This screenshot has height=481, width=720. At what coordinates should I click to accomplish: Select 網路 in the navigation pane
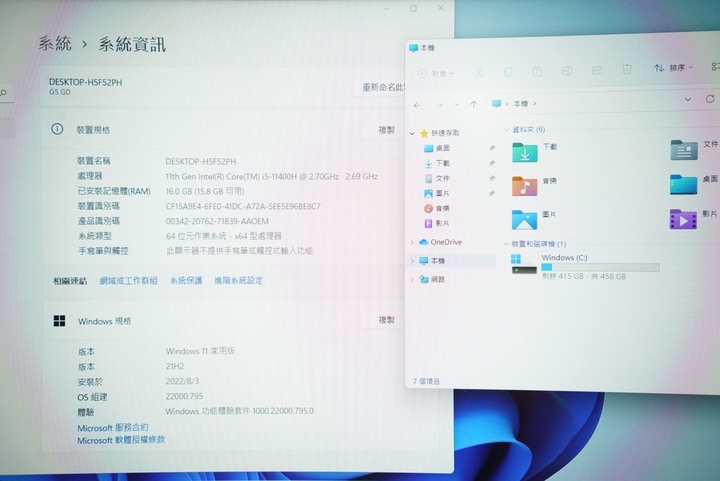coord(432,279)
